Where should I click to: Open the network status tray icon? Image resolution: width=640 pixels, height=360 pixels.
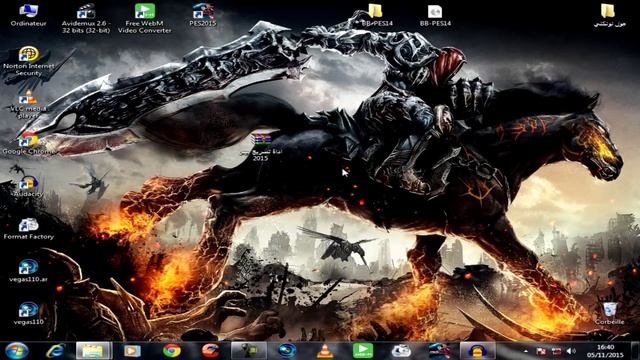556,351
